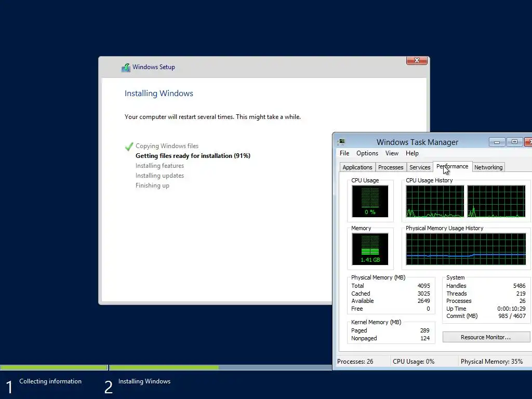The height and width of the screenshot is (399, 532).
Task: Click step 2 'Installing Windows' label
Action: click(144, 381)
